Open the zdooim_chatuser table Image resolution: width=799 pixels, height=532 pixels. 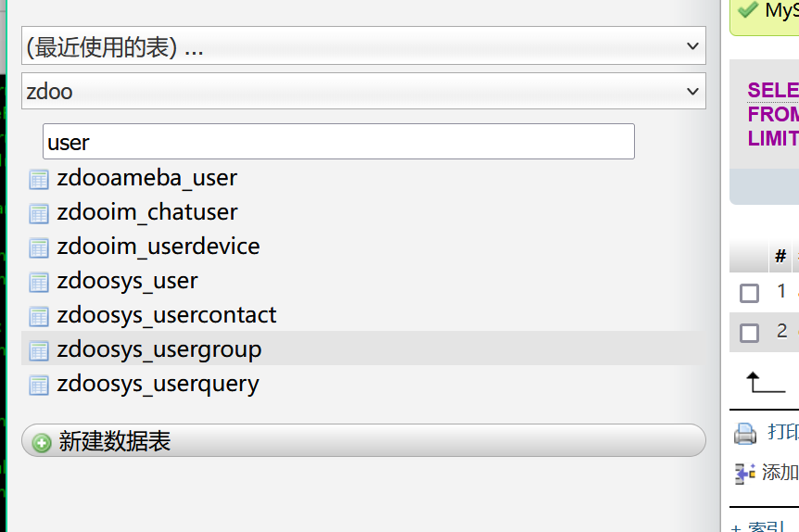coord(147,213)
